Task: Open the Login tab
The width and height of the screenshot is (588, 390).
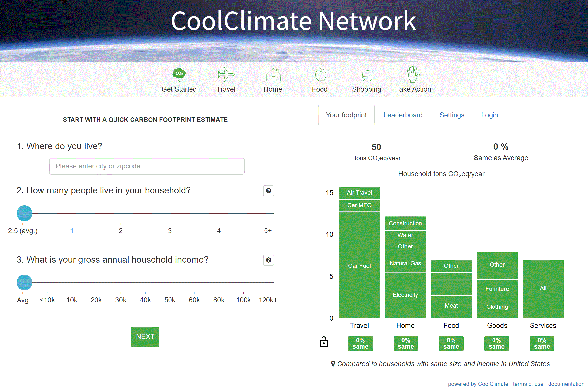Action: point(489,115)
